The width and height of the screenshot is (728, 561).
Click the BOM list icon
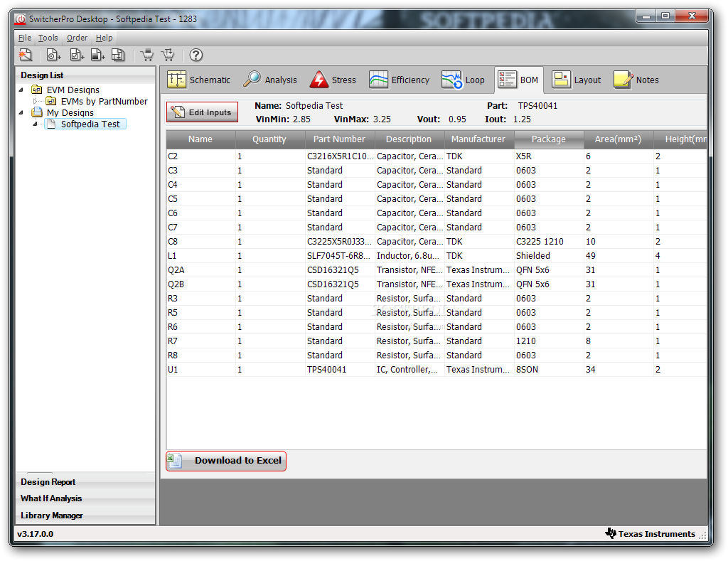[507, 80]
